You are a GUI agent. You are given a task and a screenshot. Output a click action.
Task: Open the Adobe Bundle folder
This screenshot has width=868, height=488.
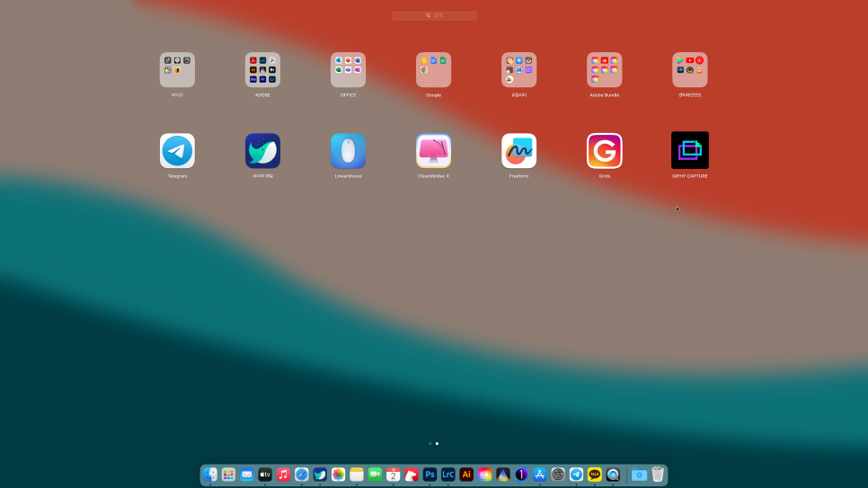tap(605, 70)
